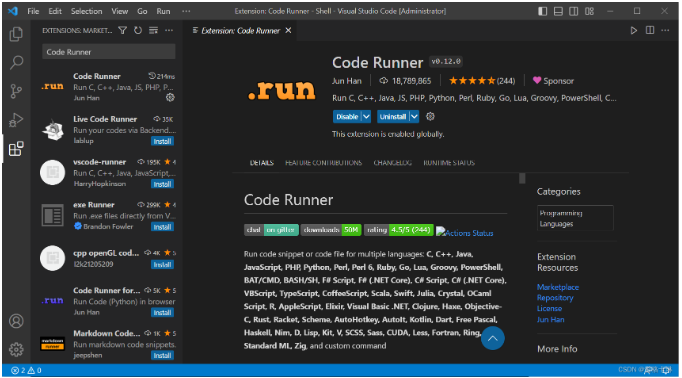Viewport: 682px width, 378px height.
Task: Install Code Runner for Web extension
Action: click(x=162, y=312)
